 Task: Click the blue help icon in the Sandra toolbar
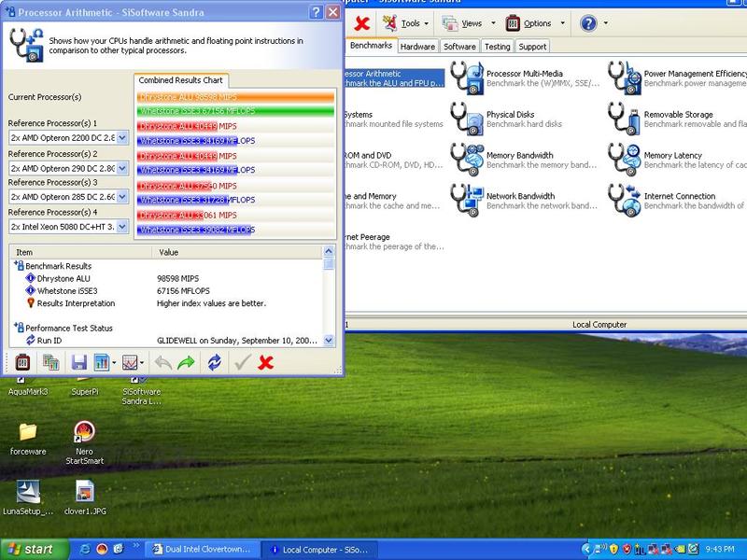(x=589, y=23)
